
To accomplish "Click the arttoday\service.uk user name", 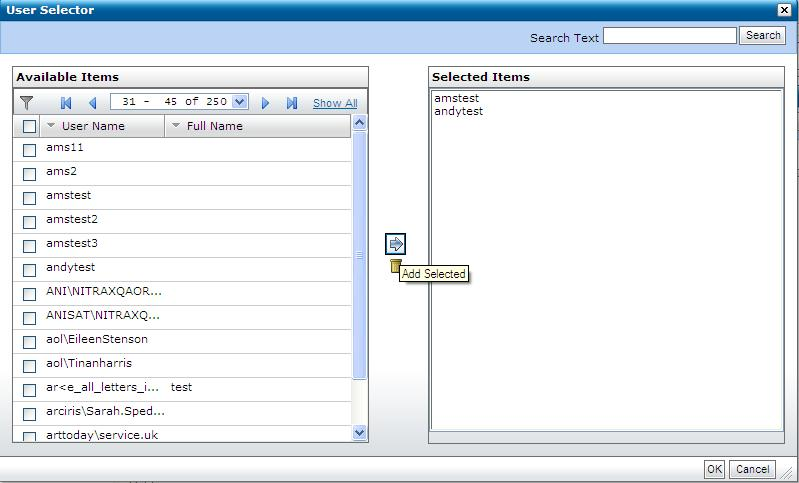I will point(102,435).
